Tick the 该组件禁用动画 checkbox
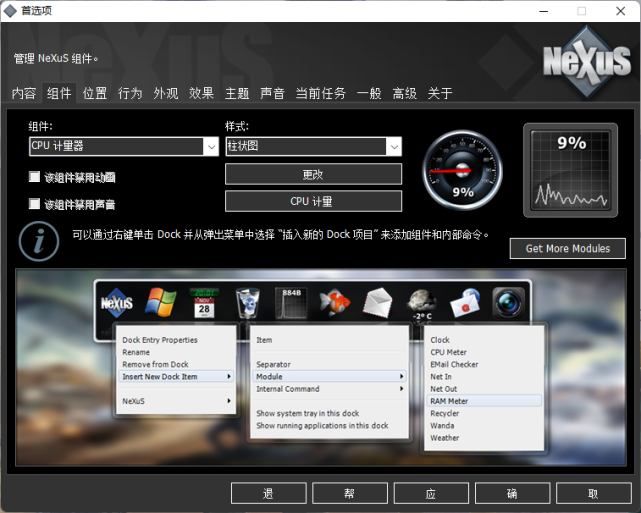 [35, 177]
